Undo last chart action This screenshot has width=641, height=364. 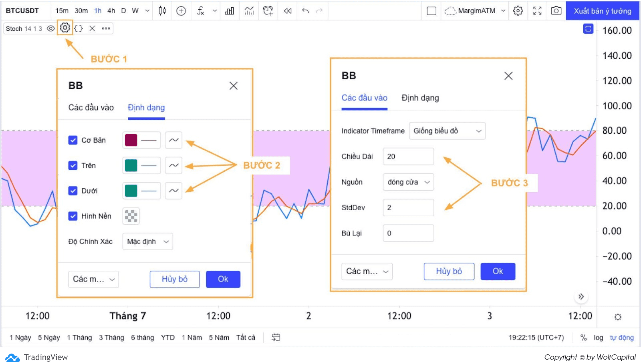coord(305,11)
